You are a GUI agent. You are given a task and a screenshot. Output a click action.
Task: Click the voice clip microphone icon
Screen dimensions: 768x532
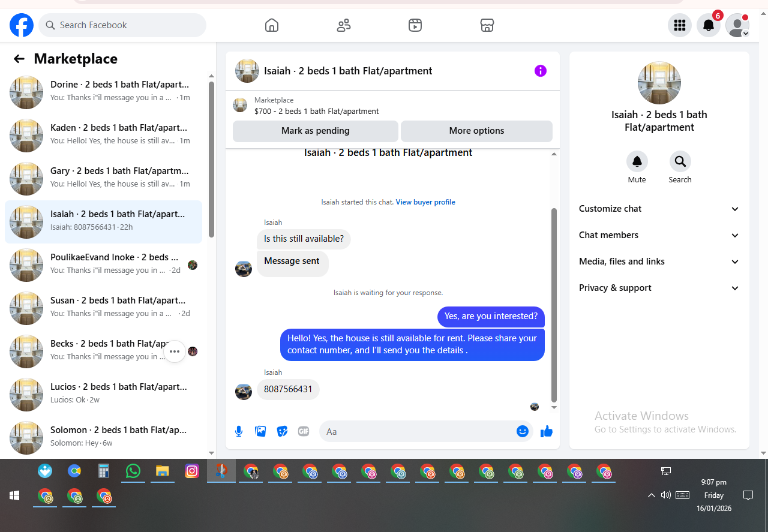[239, 431]
